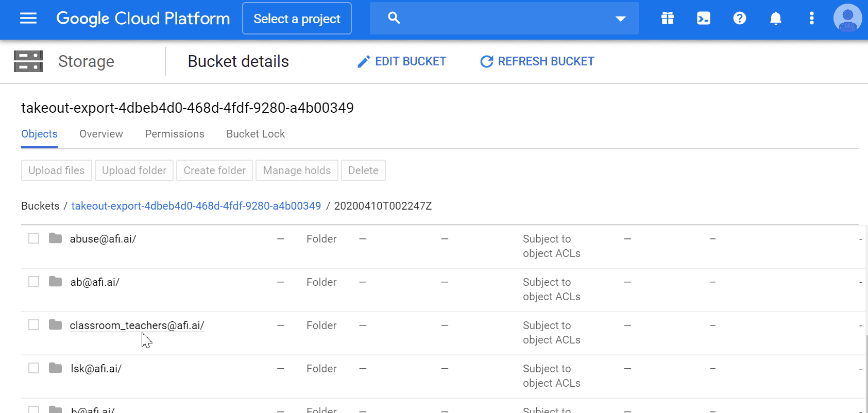
Task: Open the Bucket Lock tab
Action: click(256, 134)
